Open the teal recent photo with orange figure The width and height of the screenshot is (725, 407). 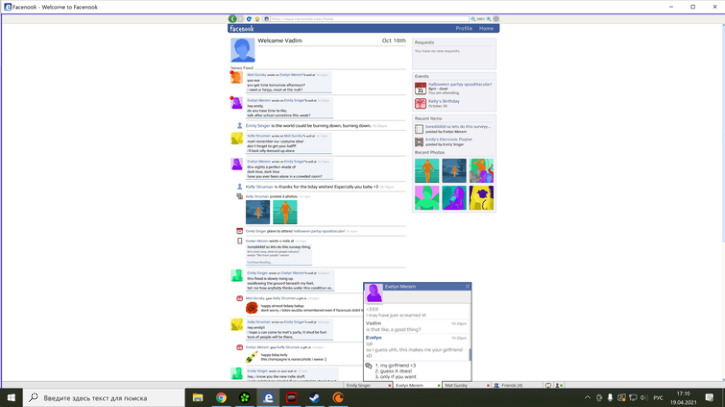click(x=427, y=171)
